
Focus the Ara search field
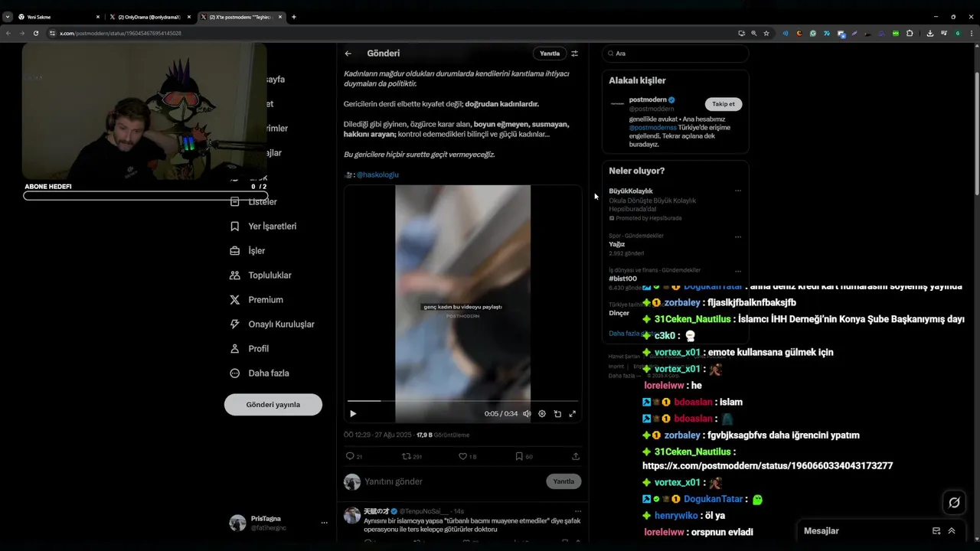pos(675,54)
